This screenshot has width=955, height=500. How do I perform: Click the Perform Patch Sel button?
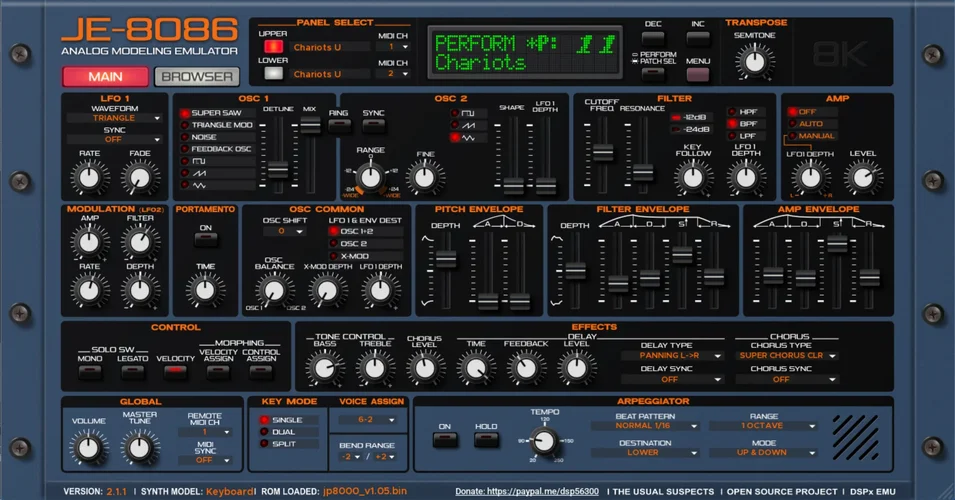653,75
